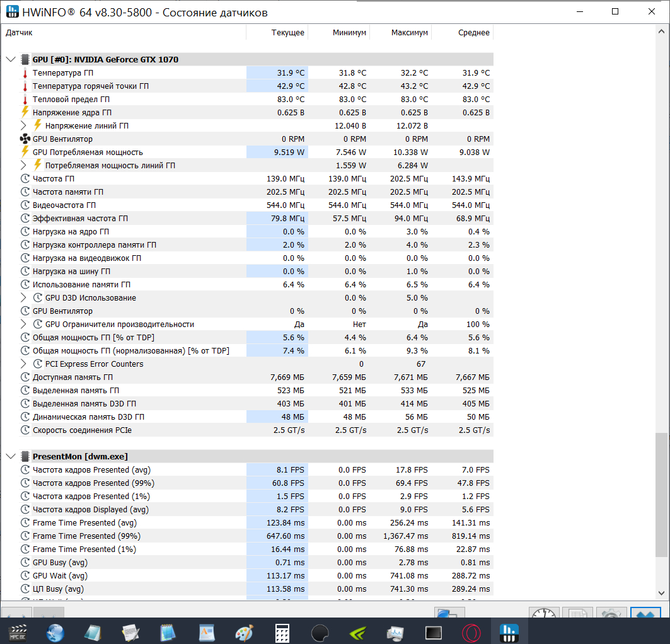Select the Нагрузка на ядро ГП row
Image resolution: width=670 pixels, height=644 pixels.
pyautogui.click(x=257, y=231)
